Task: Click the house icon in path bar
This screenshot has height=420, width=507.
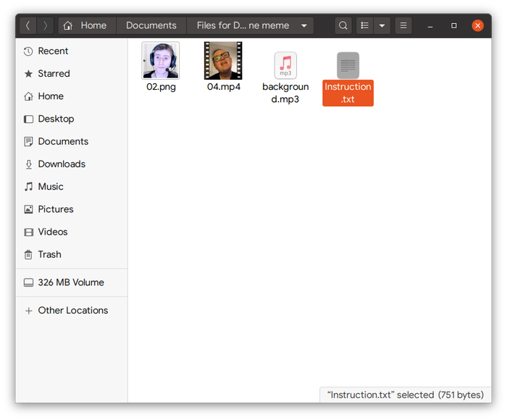Action: (x=67, y=25)
